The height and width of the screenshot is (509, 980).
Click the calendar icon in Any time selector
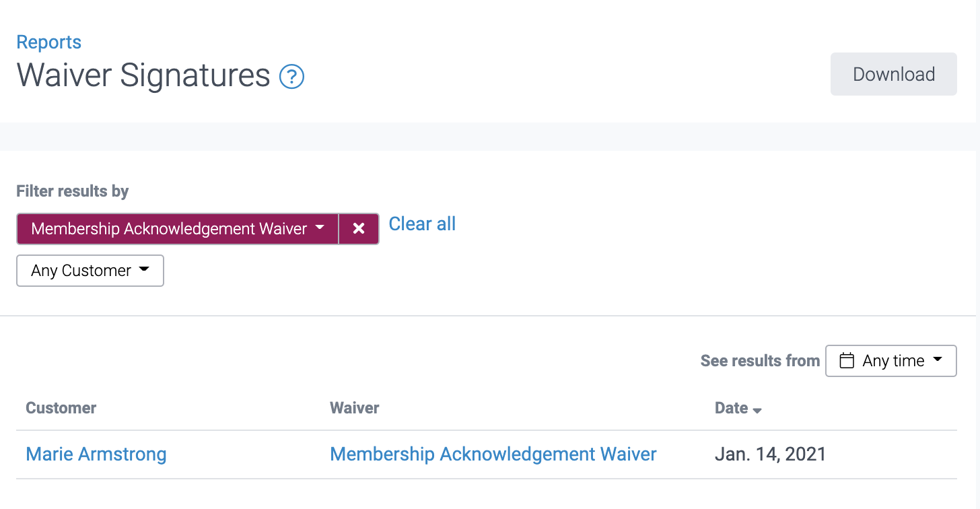click(847, 361)
